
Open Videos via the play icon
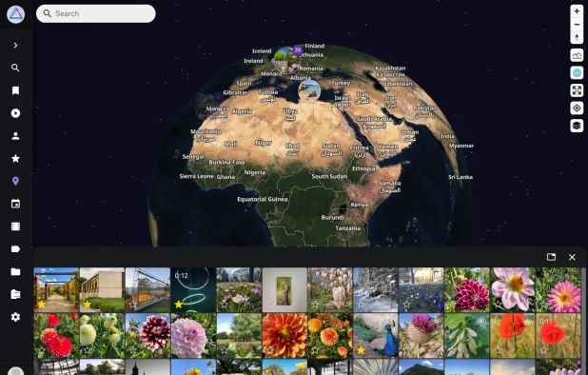[x=15, y=113]
